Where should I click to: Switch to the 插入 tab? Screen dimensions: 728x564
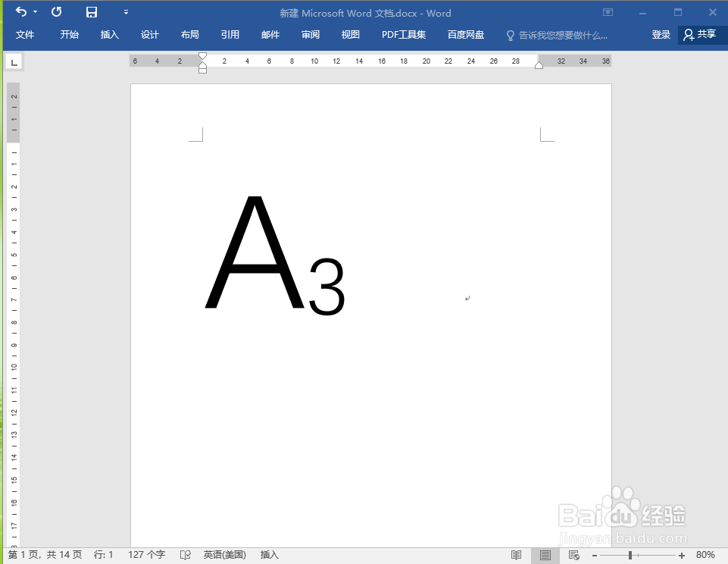110,35
